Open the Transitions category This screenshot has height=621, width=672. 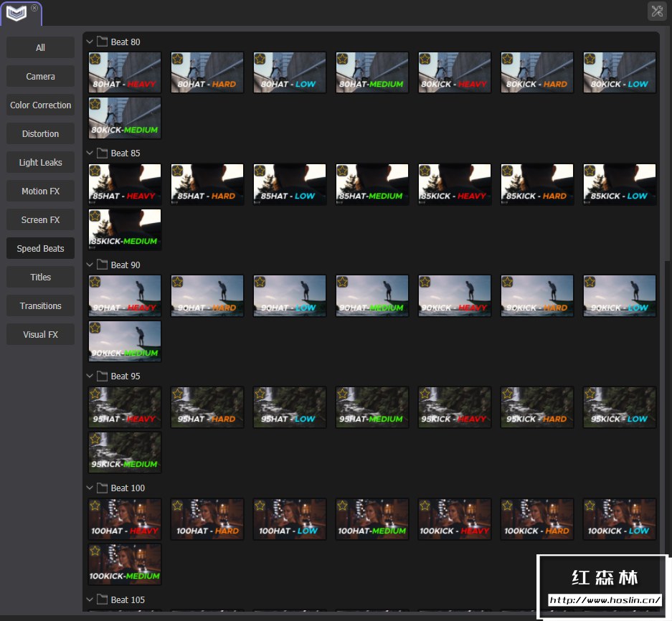click(40, 306)
